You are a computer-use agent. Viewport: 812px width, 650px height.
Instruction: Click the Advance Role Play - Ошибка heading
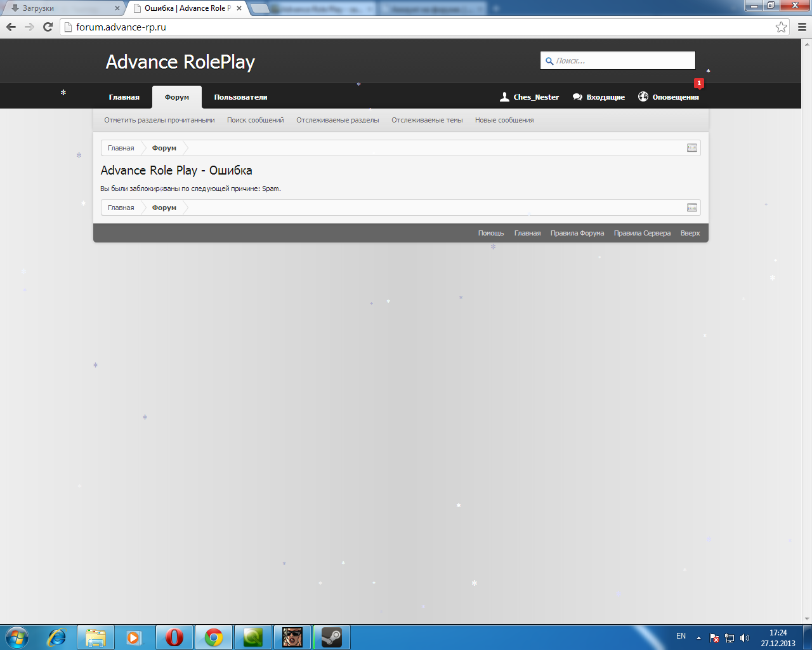tap(176, 170)
